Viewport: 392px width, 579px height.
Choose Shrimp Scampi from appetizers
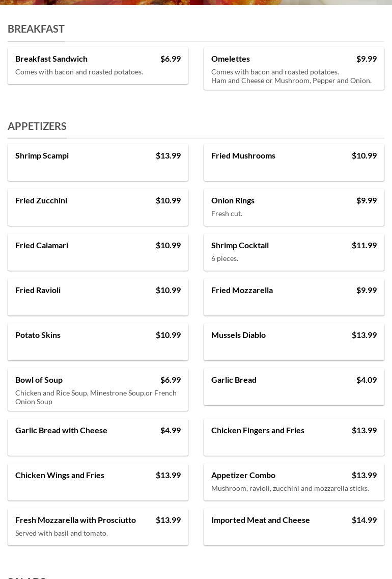[x=98, y=162]
